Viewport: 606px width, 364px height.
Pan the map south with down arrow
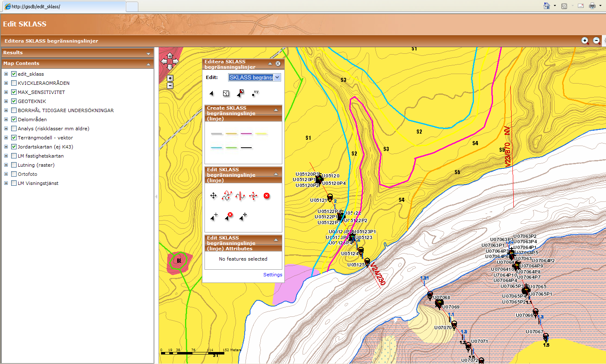pyautogui.click(x=170, y=67)
